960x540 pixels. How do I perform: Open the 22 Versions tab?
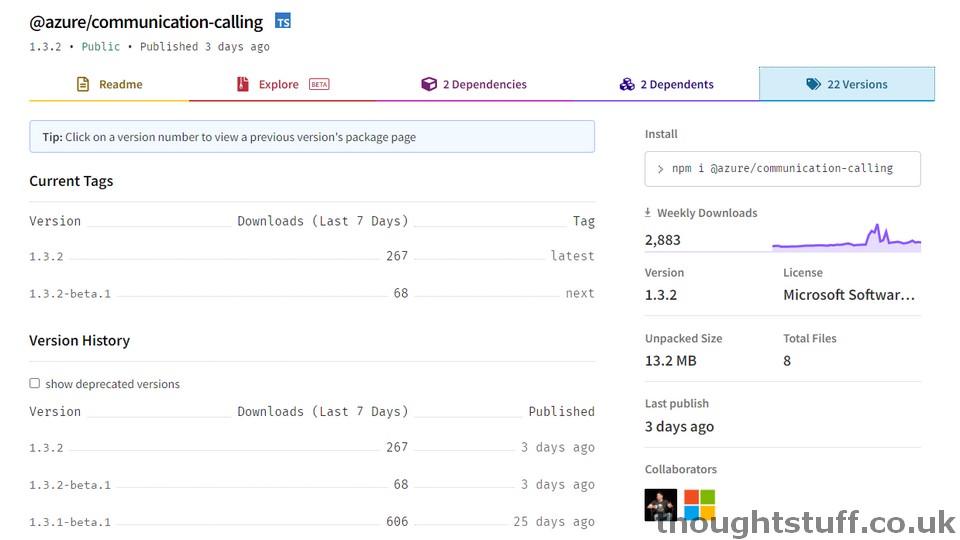click(x=847, y=84)
